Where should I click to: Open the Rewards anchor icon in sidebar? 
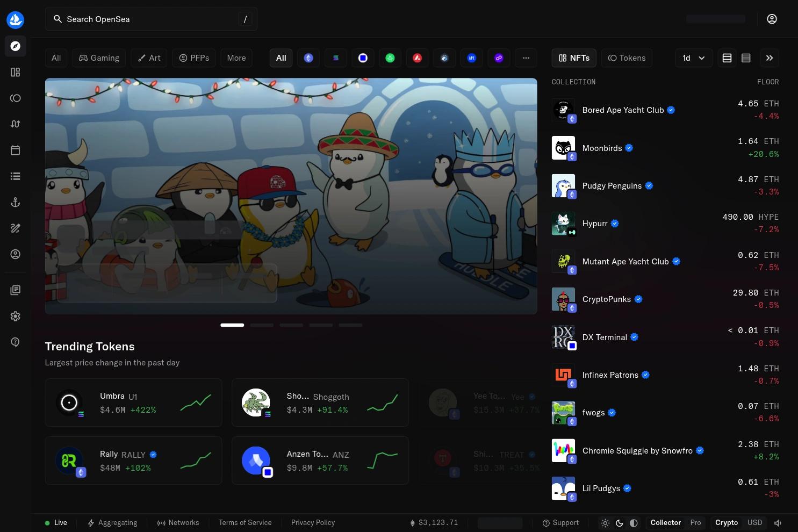pyautogui.click(x=16, y=202)
